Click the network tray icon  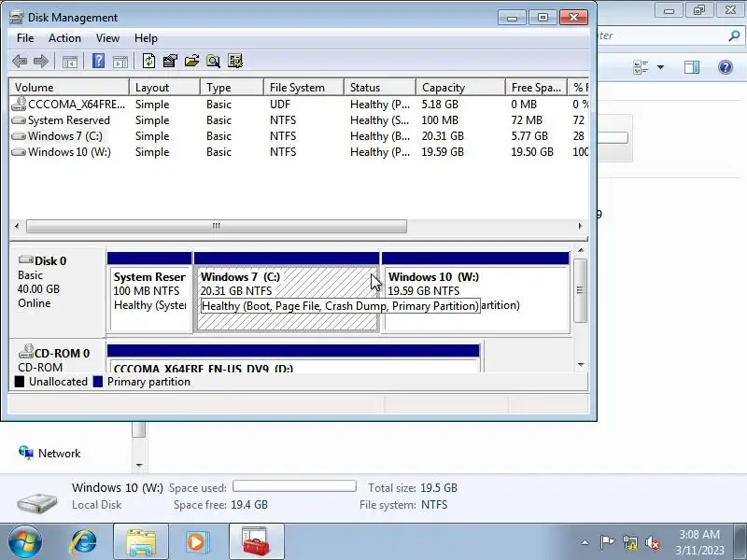(629, 542)
